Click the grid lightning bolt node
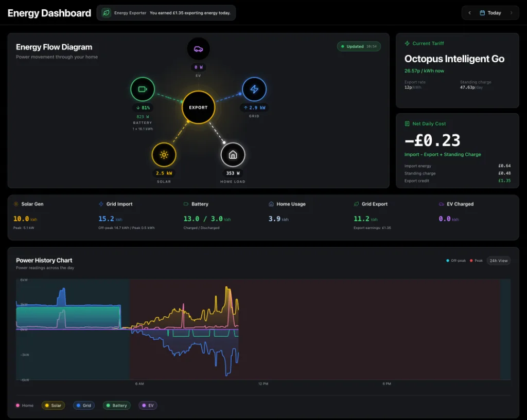Viewport: 527px width, 420px height. point(254,89)
